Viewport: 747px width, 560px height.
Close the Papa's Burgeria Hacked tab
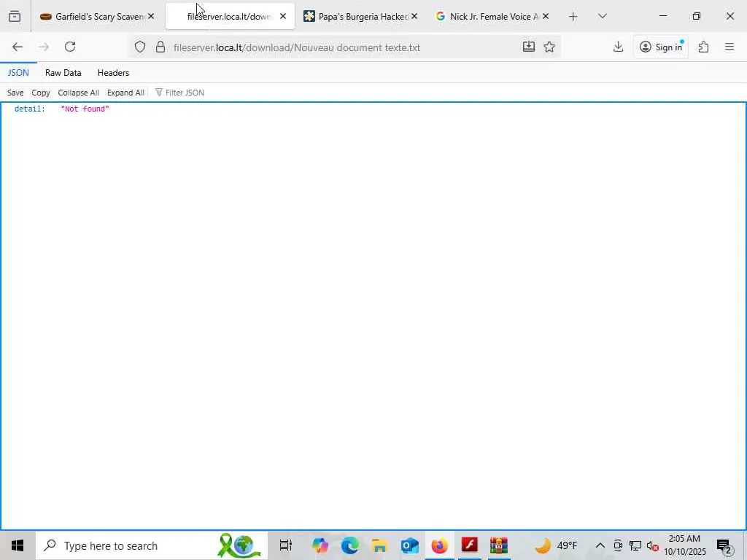click(414, 17)
